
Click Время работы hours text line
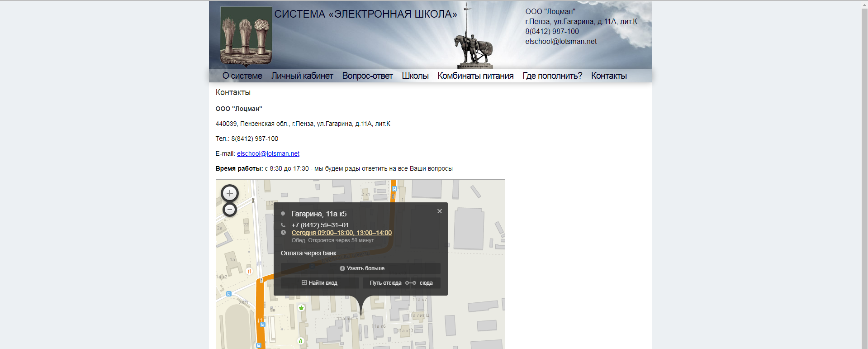tap(334, 168)
